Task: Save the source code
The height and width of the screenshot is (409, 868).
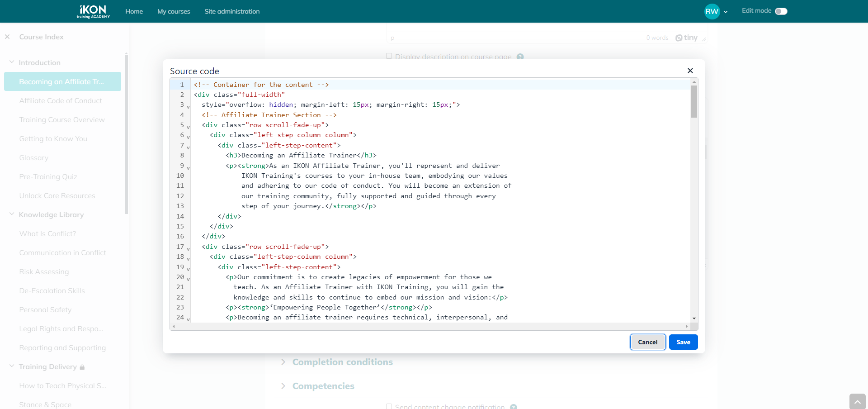Action: (683, 342)
